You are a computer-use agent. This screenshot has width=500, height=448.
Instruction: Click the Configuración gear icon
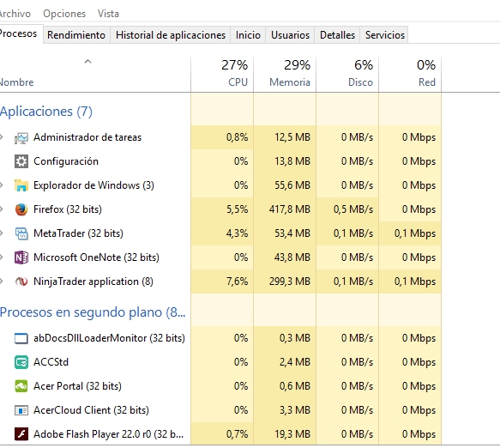[21, 161]
